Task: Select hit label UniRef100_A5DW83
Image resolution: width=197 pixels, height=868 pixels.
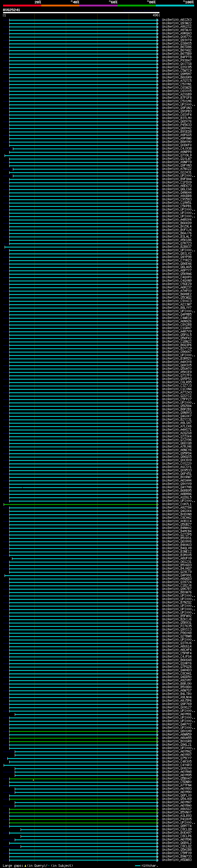Action: (177, 860)
